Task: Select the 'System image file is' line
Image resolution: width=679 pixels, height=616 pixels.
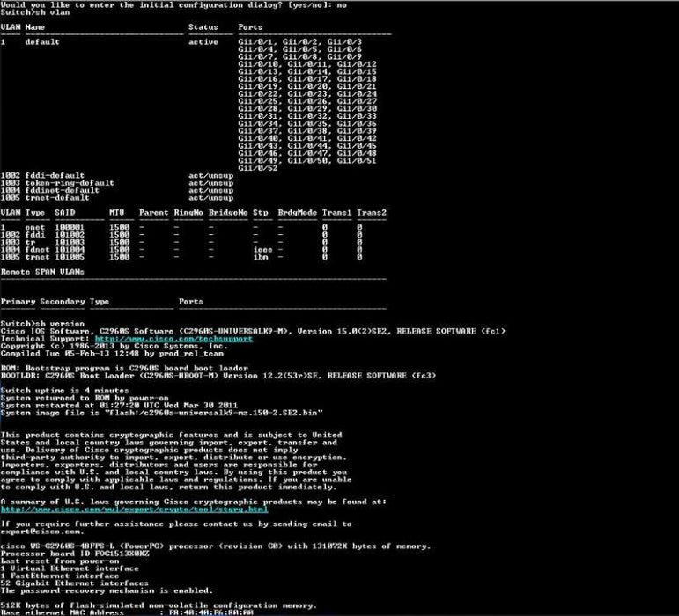Action: pyautogui.click(x=161, y=413)
